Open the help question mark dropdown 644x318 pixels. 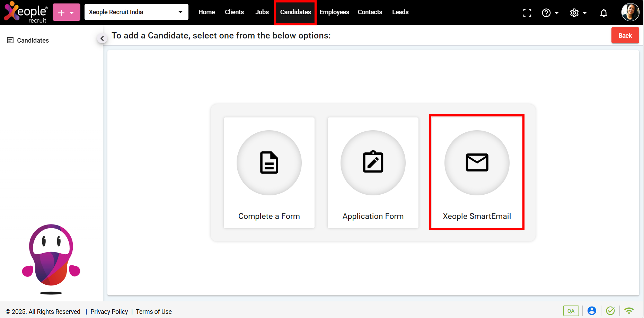click(550, 13)
